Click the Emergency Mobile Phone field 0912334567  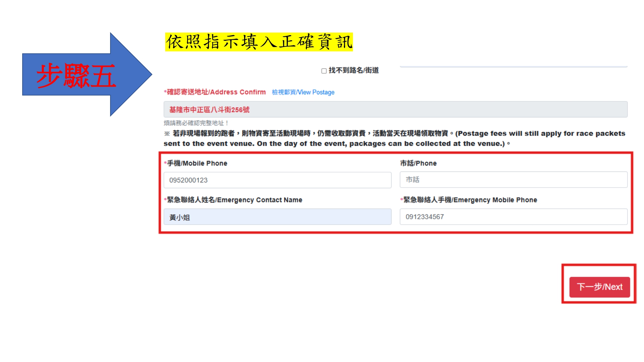click(x=513, y=217)
